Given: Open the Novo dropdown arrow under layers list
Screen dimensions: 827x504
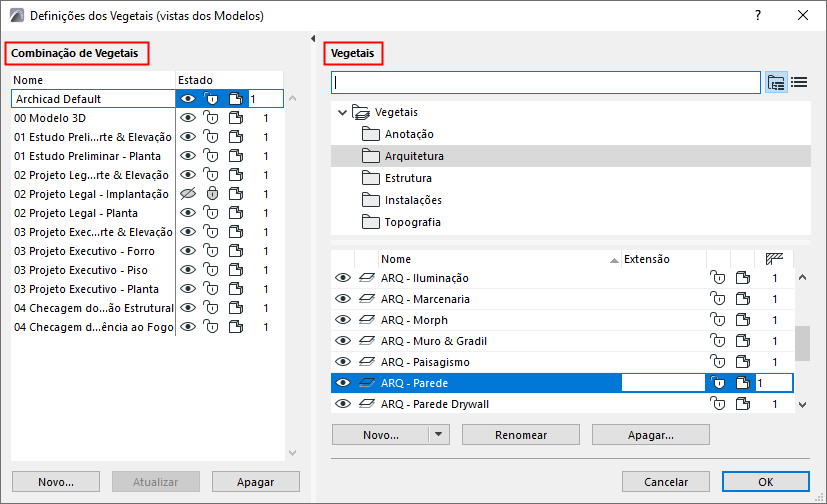Looking at the screenshot, I should [439, 435].
